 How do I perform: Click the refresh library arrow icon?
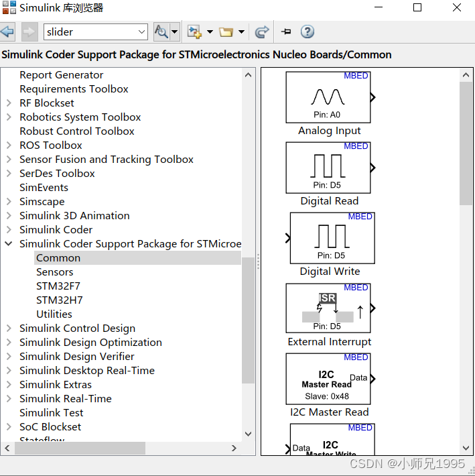[x=262, y=32]
